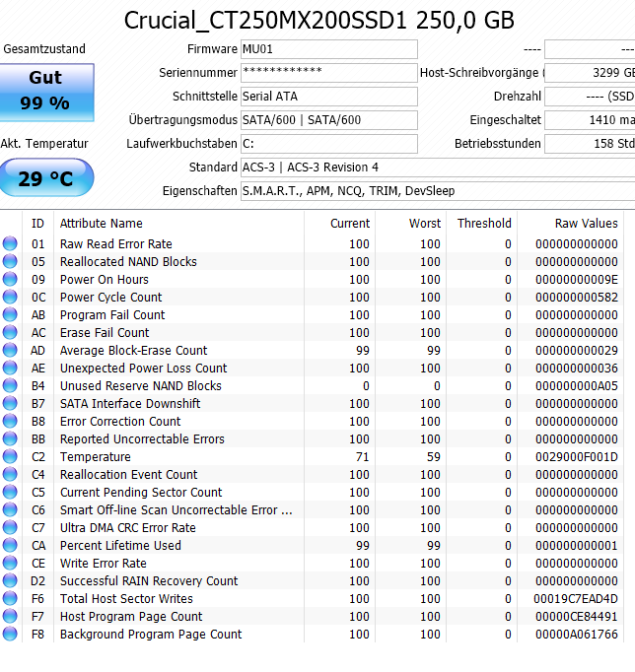Viewport: 635px width, 672px height.
Task: Click the status orb for Error Correction Count
Action: [10, 421]
